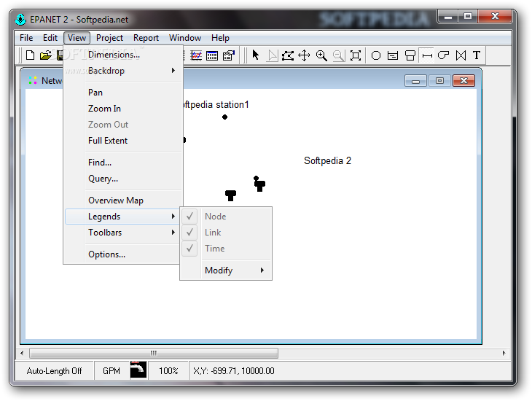Choose Options... from View menu
Viewport: 532px width, 401px height.
pyautogui.click(x=122, y=254)
